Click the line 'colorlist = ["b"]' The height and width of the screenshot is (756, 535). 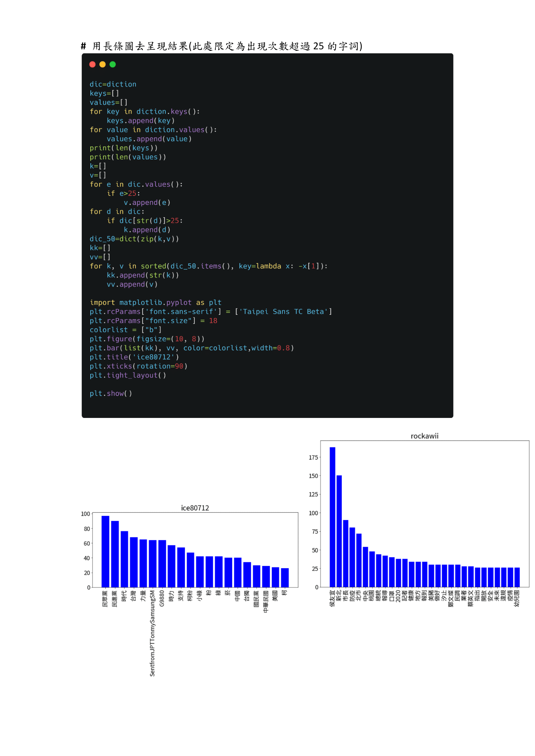point(126,330)
